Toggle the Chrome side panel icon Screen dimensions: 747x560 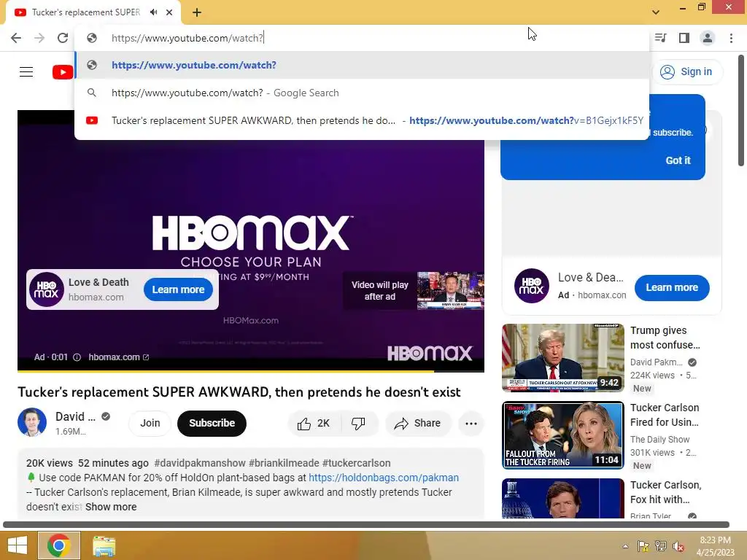pyautogui.click(x=684, y=38)
